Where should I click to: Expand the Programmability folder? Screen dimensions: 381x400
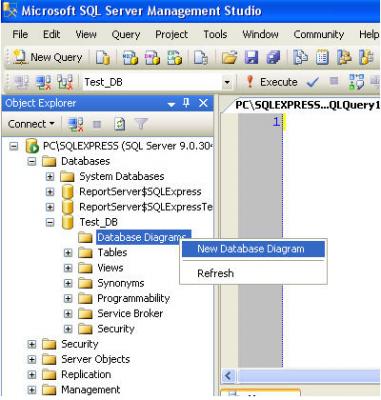68,298
